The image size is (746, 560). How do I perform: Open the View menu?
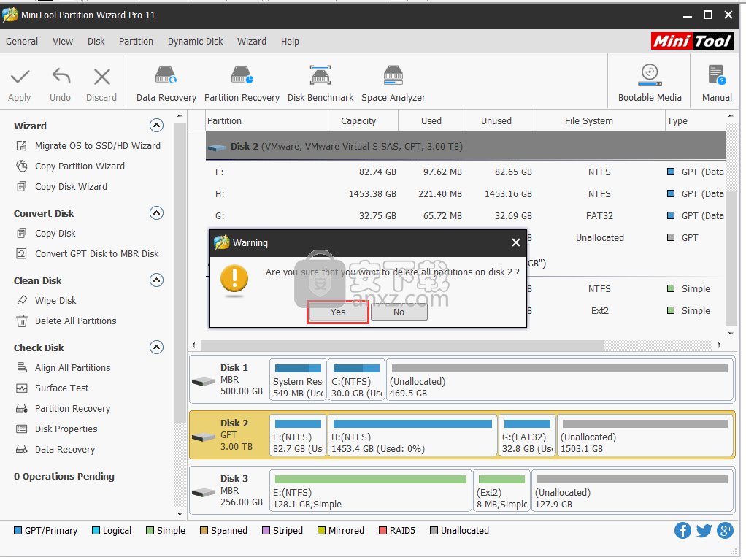62,42
